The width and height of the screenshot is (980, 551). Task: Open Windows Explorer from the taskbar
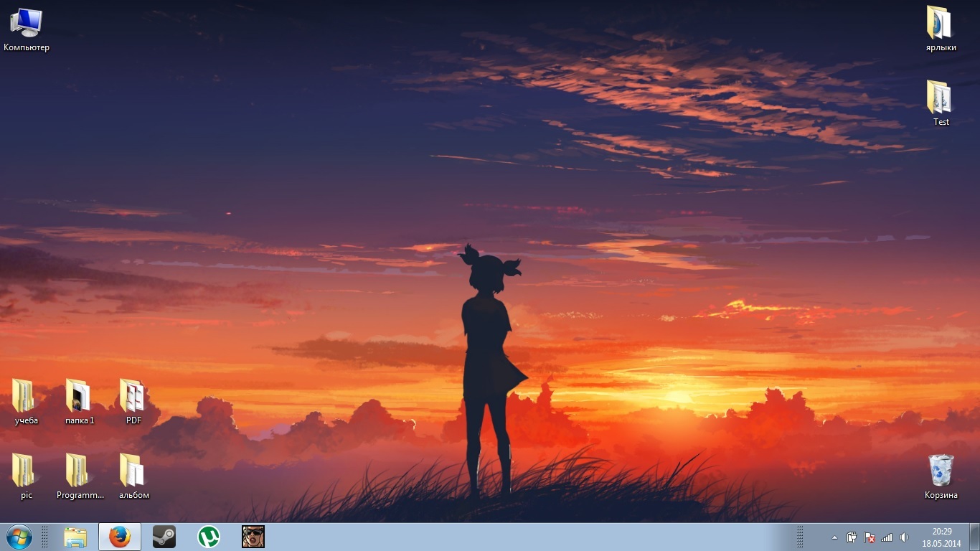pos(75,537)
